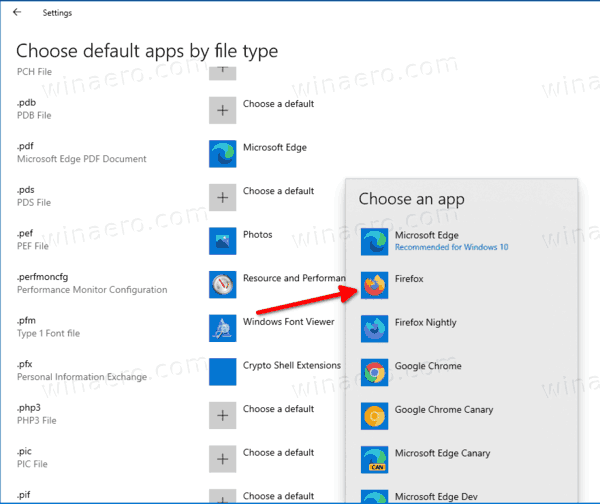
Task: Click the Performance Monitor Configuration description
Action: 92,290
